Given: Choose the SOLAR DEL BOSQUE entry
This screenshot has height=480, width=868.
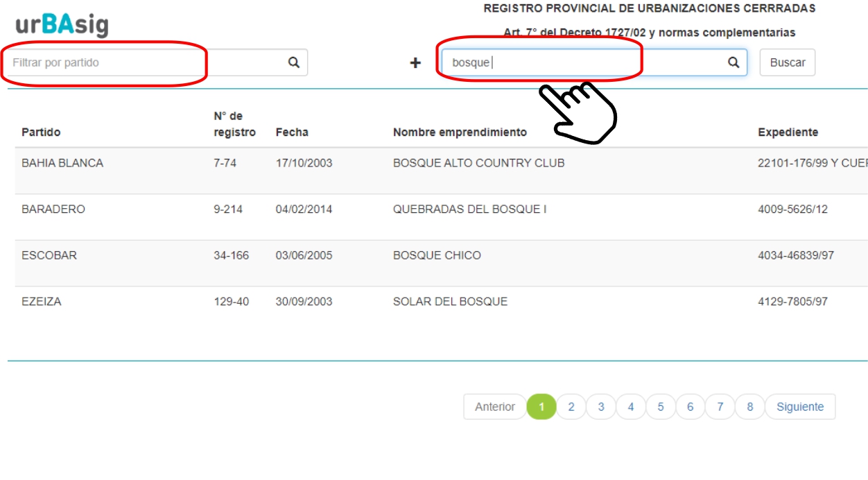Looking at the screenshot, I should pyautogui.click(x=450, y=302).
